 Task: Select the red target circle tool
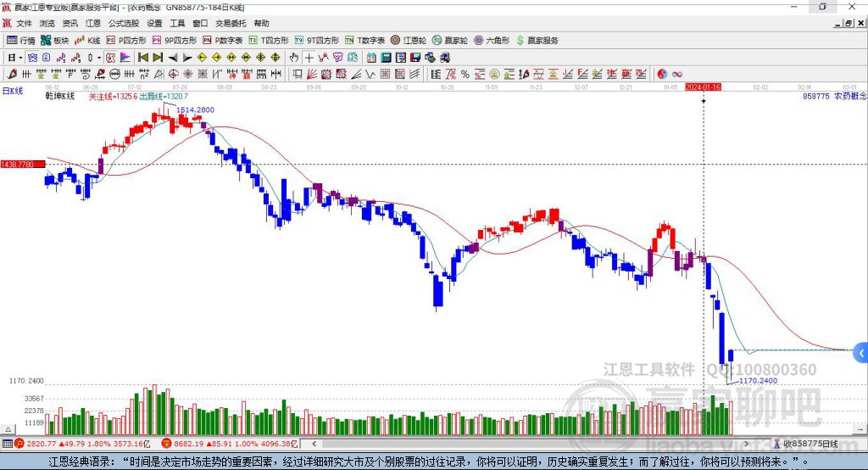173,74
